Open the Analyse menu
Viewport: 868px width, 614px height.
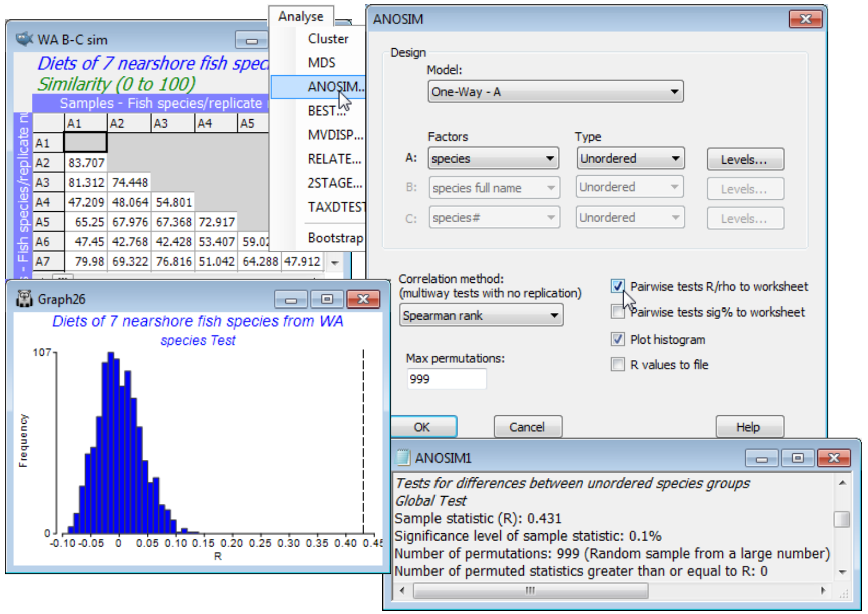301,16
